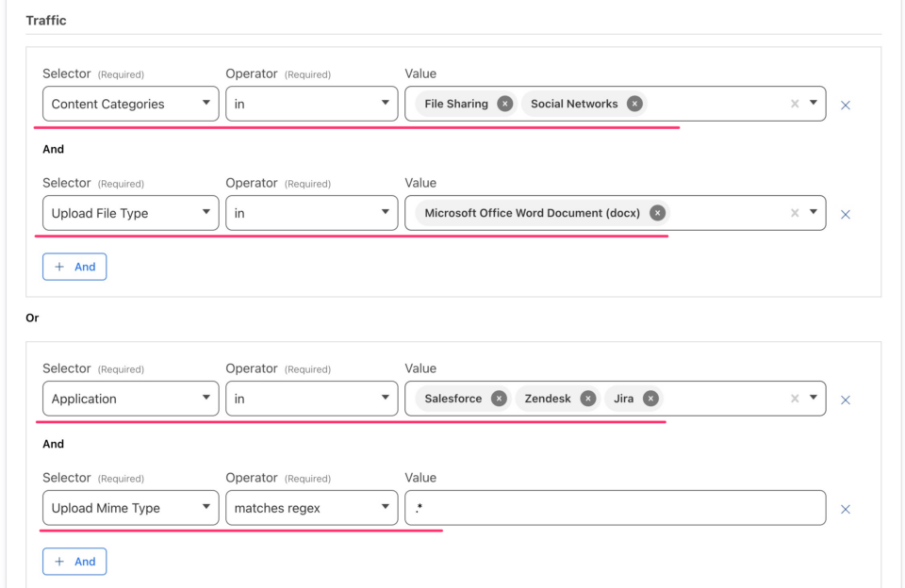Remove the Social Networks tag
The height and width of the screenshot is (588, 905).
[x=634, y=104]
